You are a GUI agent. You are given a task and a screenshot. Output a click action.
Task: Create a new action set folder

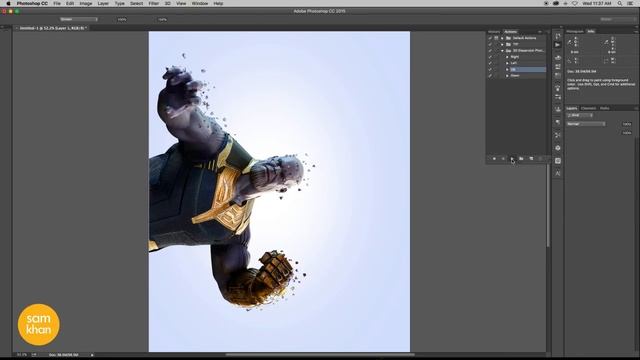click(521, 159)
